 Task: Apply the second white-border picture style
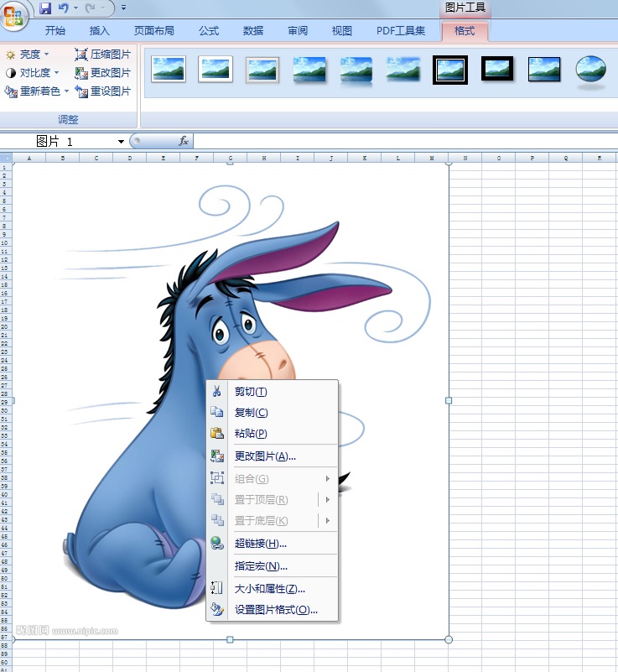216,69
